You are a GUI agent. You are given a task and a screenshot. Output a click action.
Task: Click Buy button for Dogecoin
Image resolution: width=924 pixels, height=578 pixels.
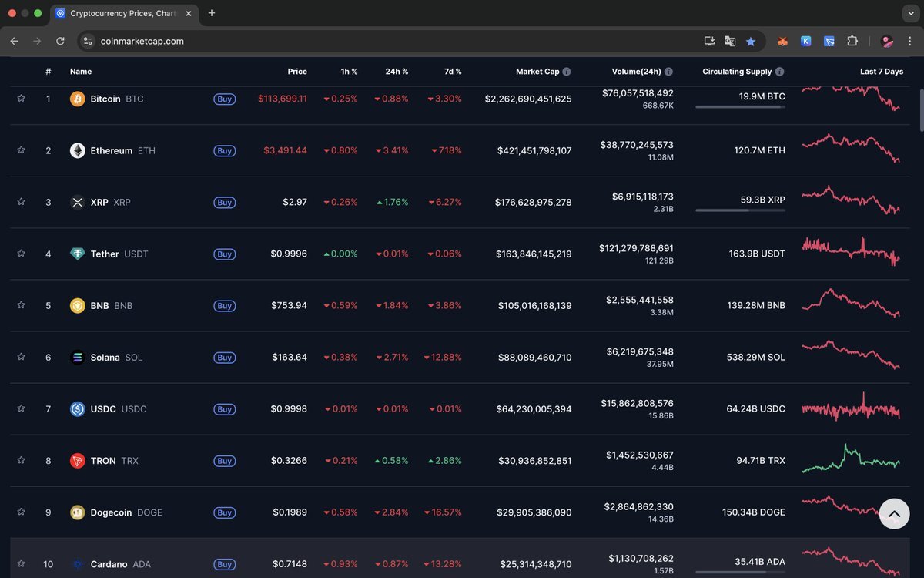pos(224,512)
